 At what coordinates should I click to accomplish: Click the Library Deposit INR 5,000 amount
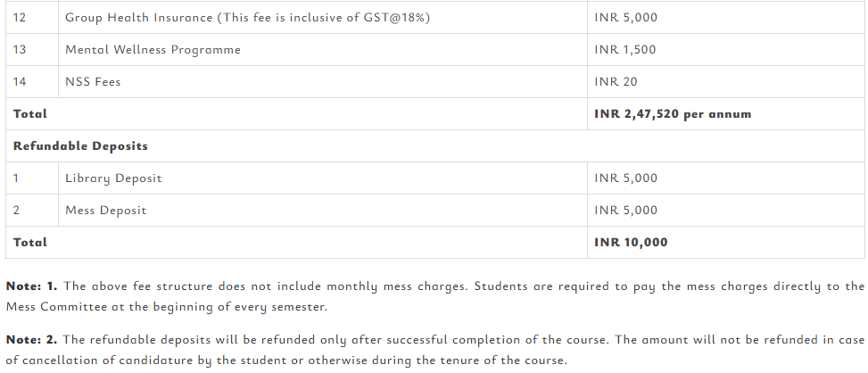[x=625, y=178]
